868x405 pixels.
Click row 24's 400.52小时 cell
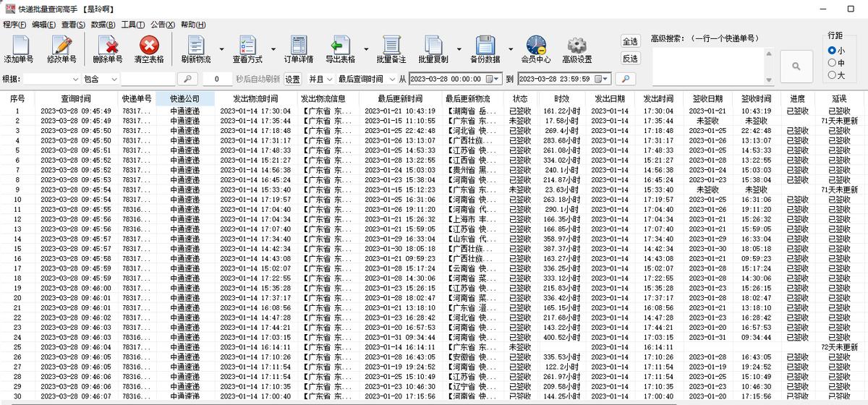(x=562, y=337)
